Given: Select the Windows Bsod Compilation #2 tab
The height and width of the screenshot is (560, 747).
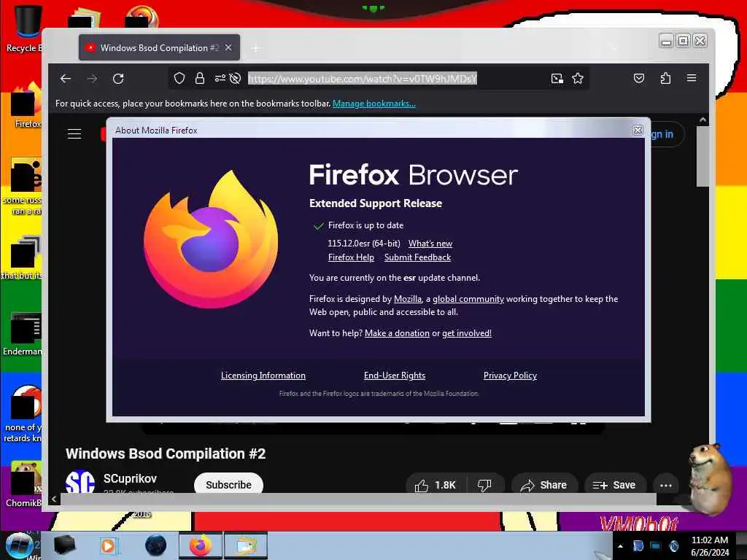Looking at the screenshot, I should (x=159, y=47).
